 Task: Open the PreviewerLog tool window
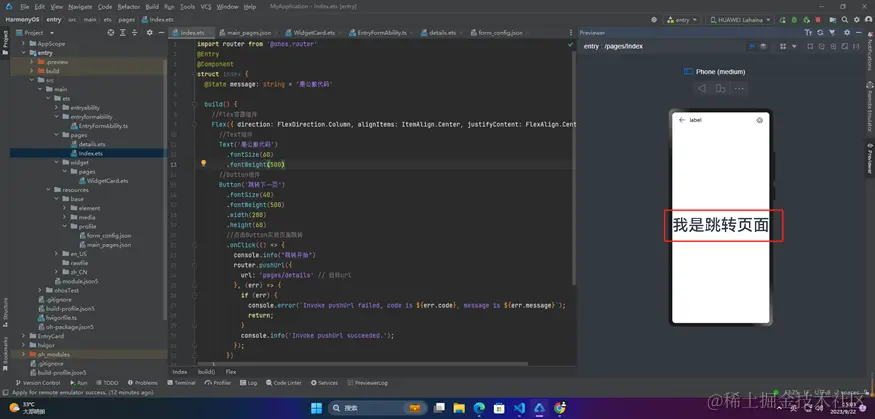click(x=367, y=383)
